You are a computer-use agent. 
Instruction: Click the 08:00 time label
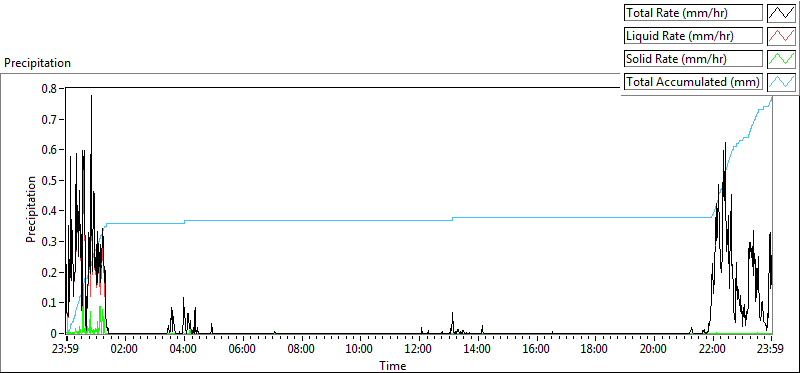pos(302,350)
